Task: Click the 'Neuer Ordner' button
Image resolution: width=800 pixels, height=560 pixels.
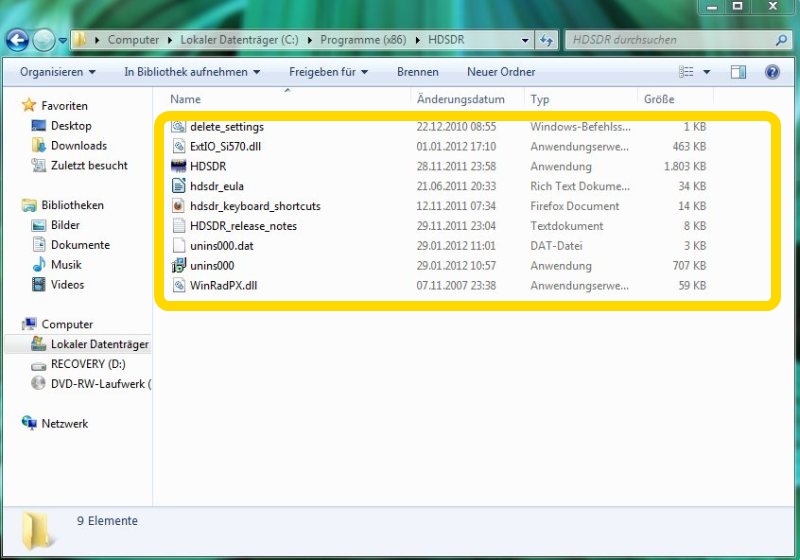Action: click(500, 72)
